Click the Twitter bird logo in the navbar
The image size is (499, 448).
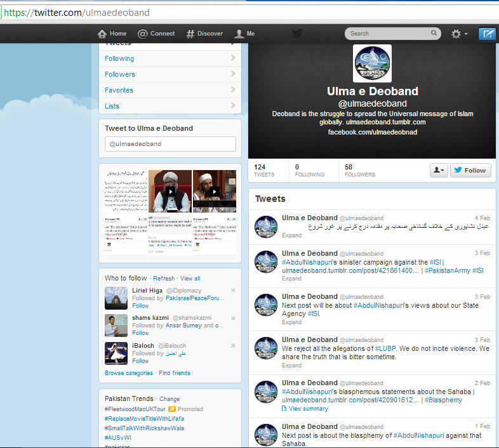click(x=297, y=34)
